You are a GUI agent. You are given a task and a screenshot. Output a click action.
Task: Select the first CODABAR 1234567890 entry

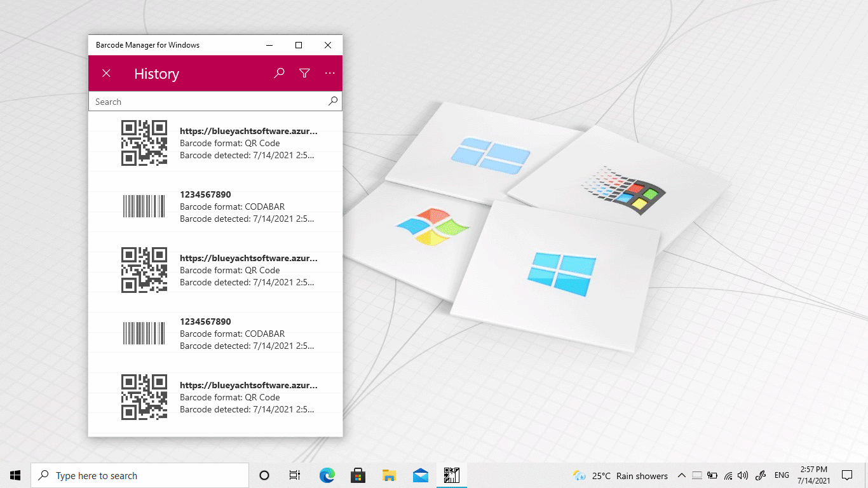[x=248, y=207]
